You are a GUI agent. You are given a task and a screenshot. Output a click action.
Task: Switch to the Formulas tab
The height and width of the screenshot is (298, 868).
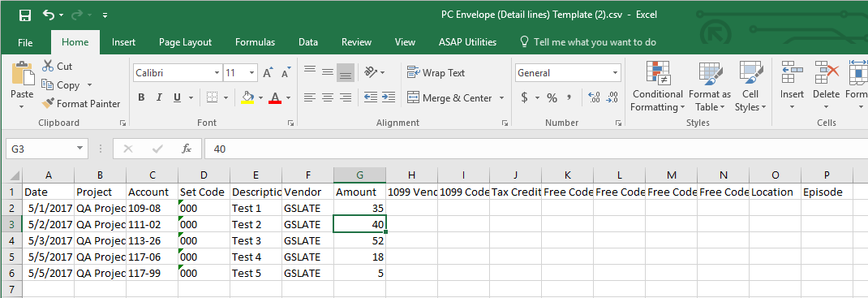(x=255, y=42)
